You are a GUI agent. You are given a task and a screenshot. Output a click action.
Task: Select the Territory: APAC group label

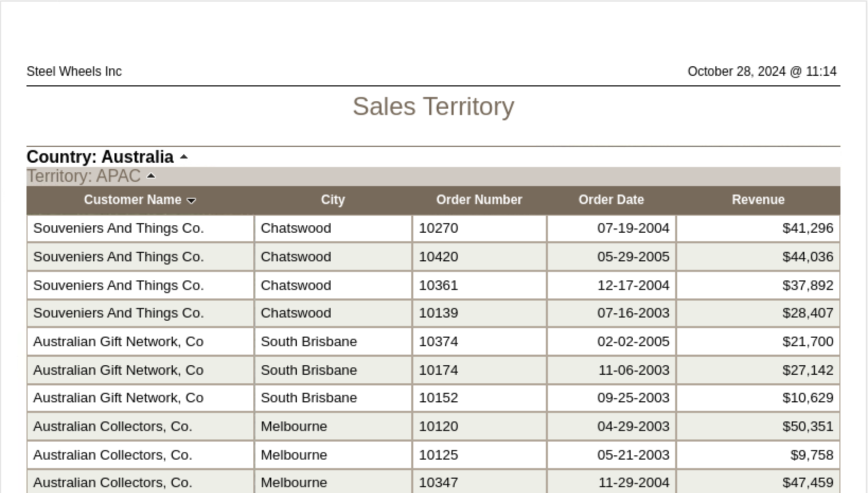point(84,176)
